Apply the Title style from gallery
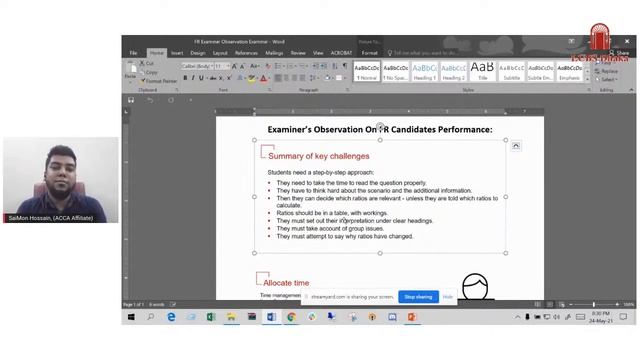640x360 pixels. tap(482, 71)
